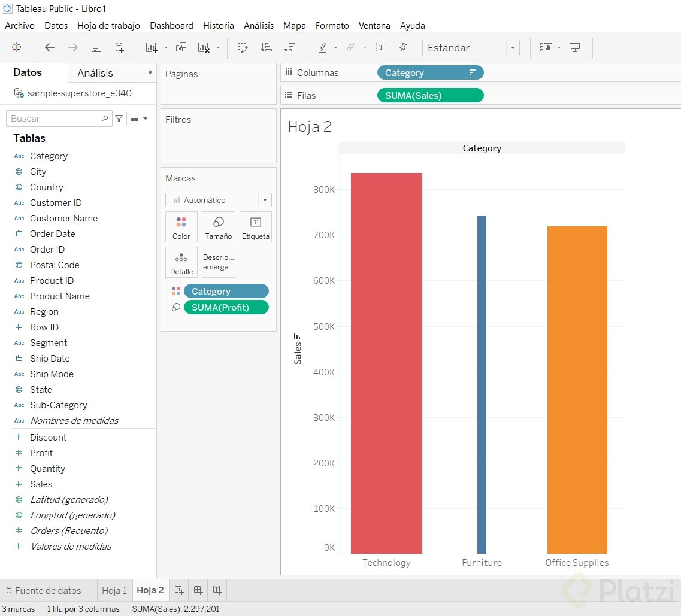The width and height of the screenshot is (681, 616).
Task: Select the Order Date field
Action: (53, 234)
